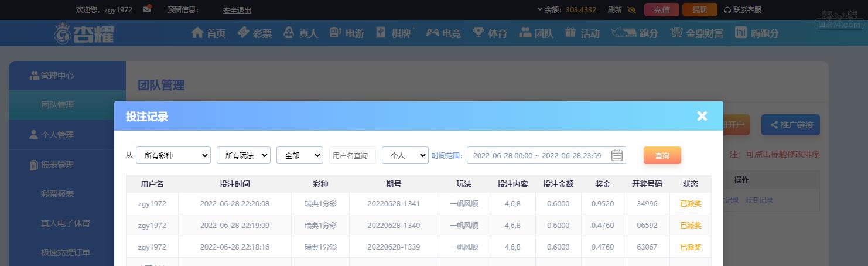Open the 所有彩种 lottery type dropdown
The height and width of the screenshot is (266, 868).
173,155
